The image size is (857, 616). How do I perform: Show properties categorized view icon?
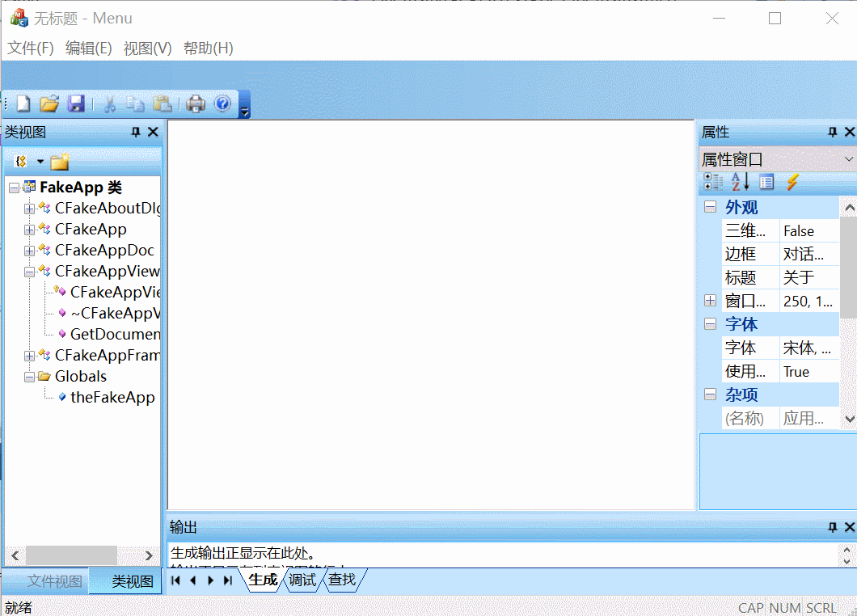point(713,182)
